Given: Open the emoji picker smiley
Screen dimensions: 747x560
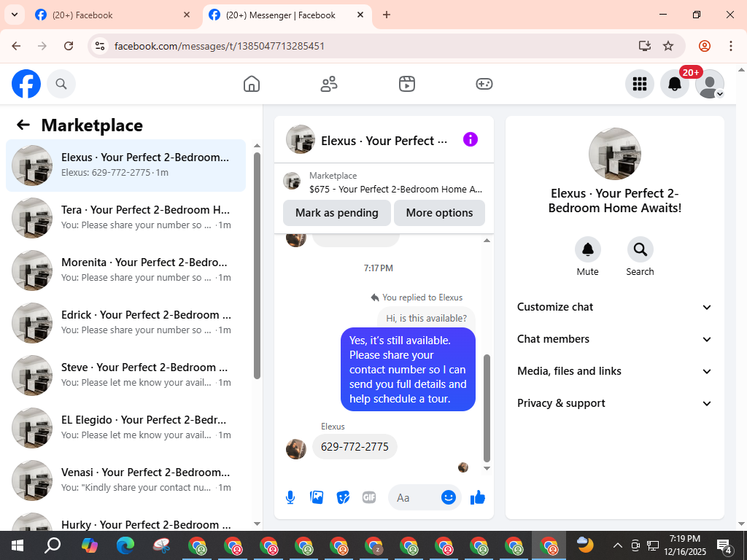Looking at the screenshot, I should point(449,497).
